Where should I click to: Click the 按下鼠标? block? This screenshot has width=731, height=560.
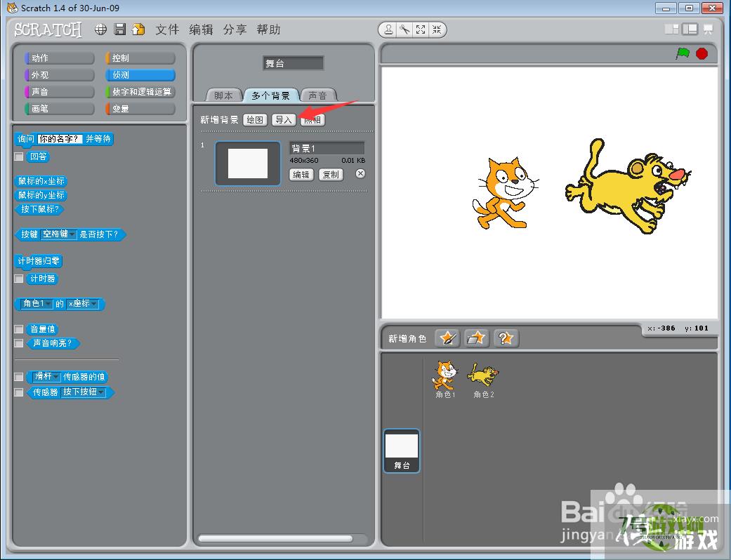pos(39,209)
